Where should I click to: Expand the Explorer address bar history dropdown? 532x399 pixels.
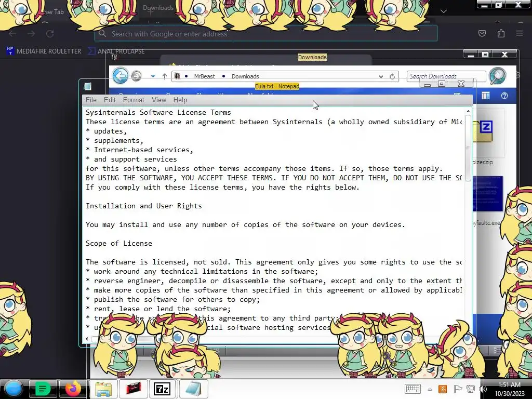point(381,77)
